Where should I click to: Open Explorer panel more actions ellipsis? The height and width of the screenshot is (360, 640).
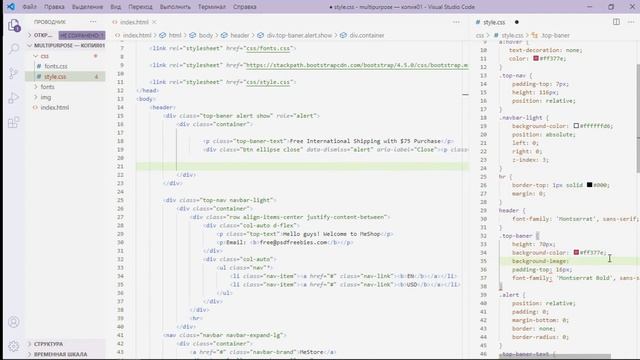(x=93, y=22)
